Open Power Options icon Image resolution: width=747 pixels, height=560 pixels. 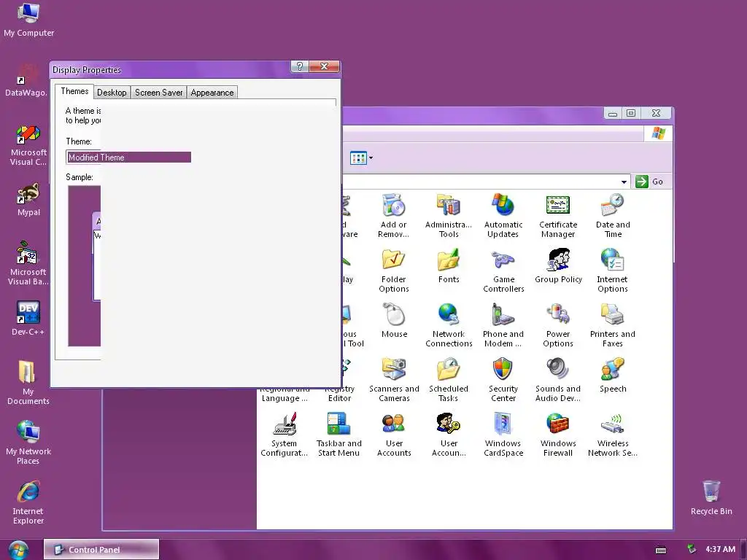[x=558, y=324]
